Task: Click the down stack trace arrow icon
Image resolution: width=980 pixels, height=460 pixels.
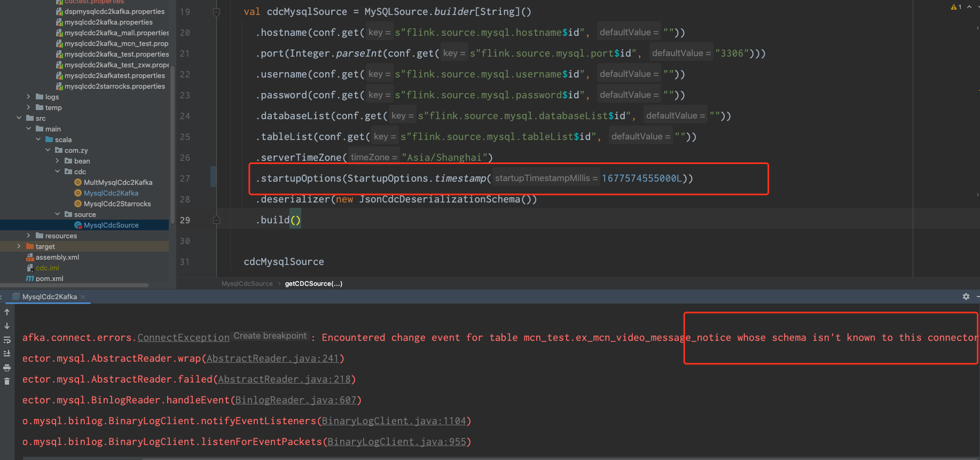Action: pos(7,326)
